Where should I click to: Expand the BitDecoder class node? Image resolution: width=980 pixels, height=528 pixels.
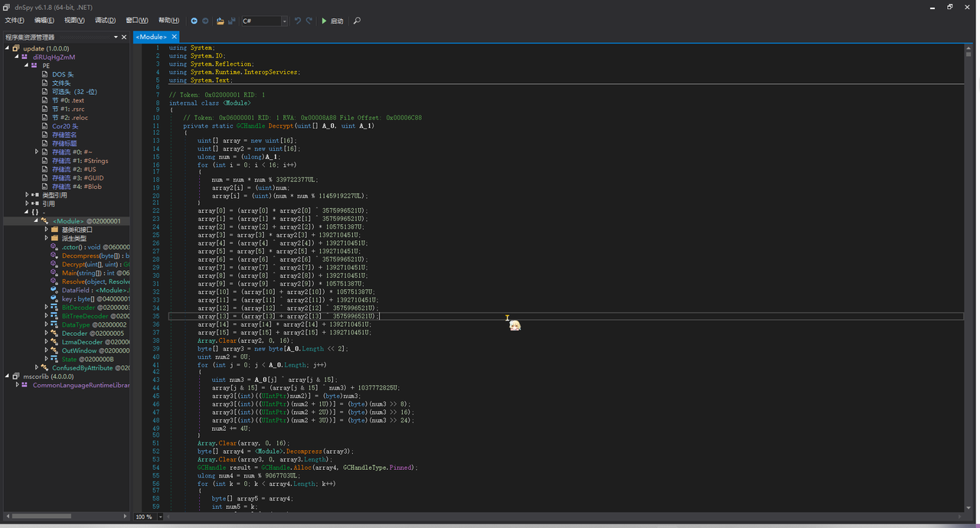(x=46, y=307)
